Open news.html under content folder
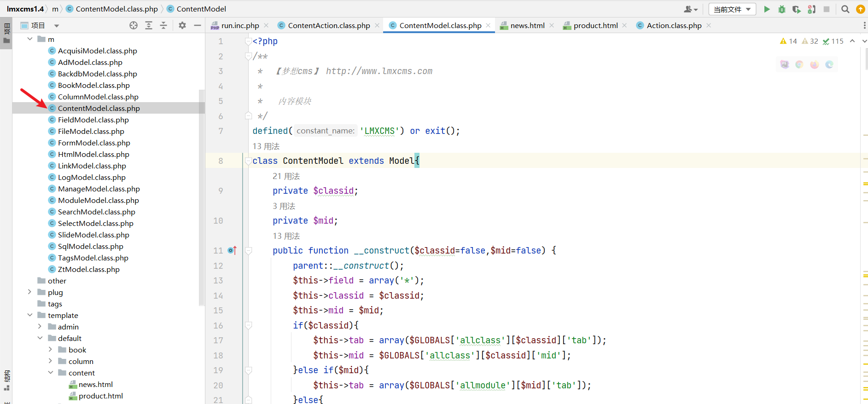 point(96,384)
